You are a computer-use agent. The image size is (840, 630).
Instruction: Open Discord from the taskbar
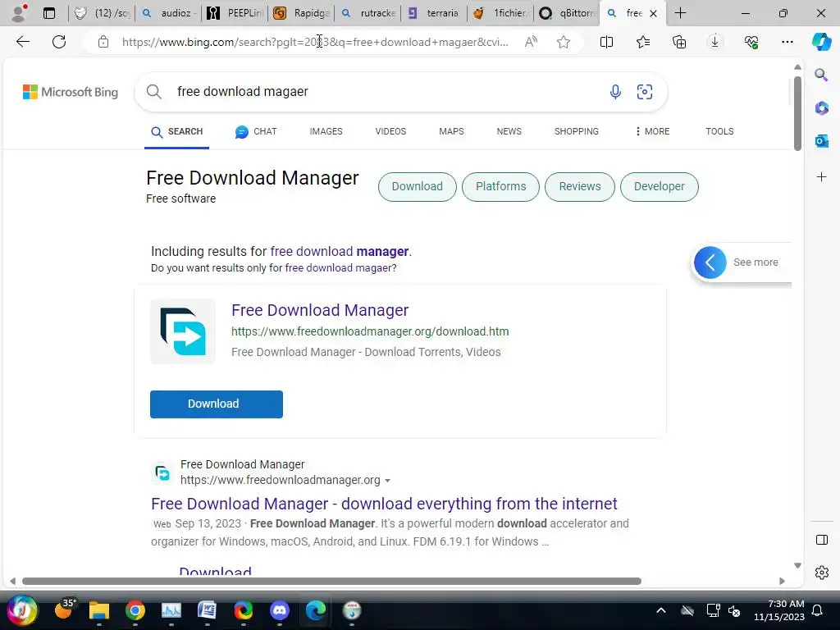pos(280,610)
